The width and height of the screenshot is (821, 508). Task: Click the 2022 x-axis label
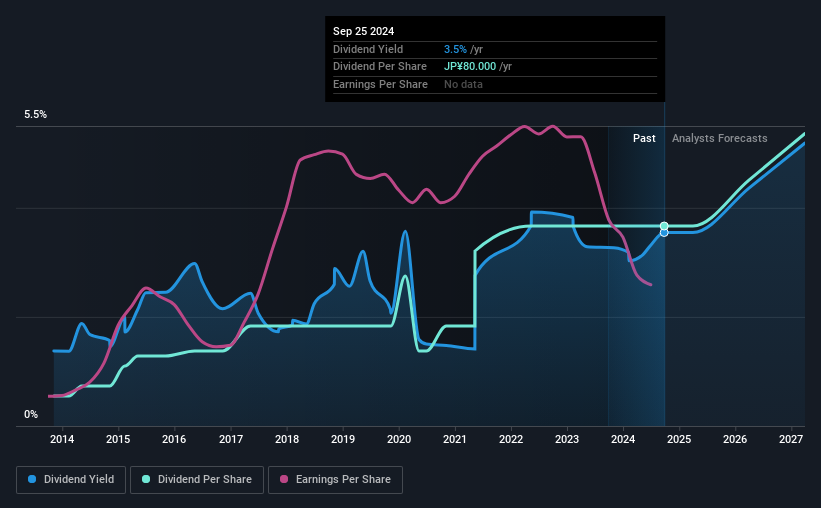(x=511, y=439)
